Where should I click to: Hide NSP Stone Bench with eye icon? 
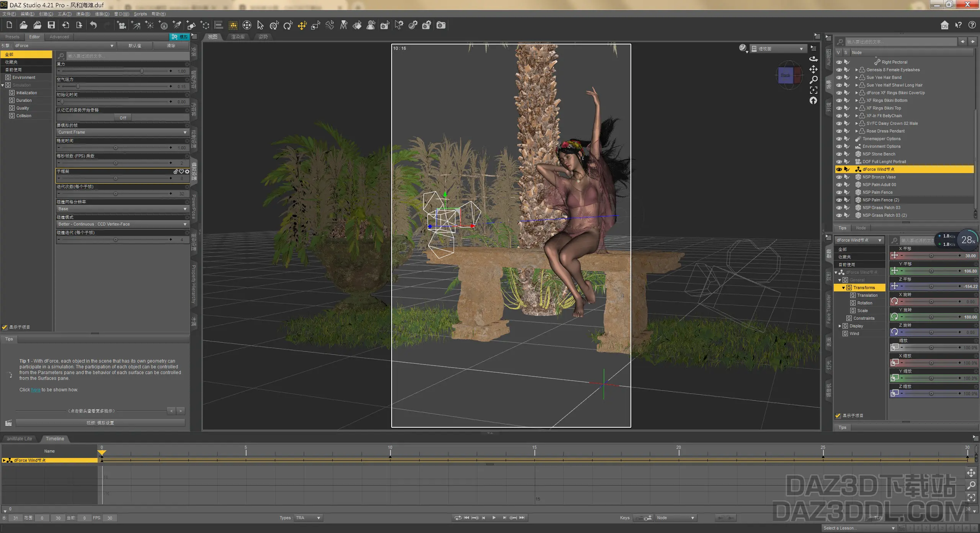click(x=839, y=154)
